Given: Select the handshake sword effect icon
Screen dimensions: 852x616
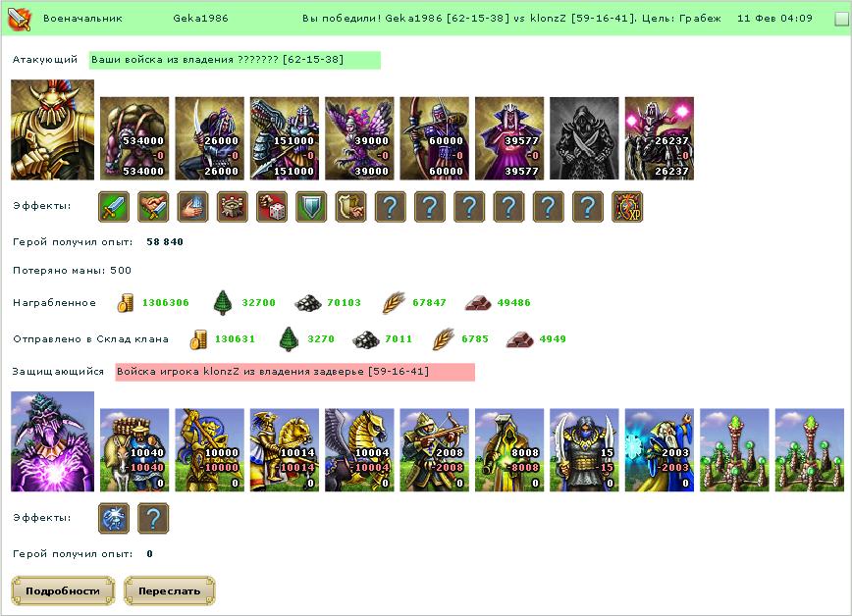Looking at the screenshot, I should point(153,206).
